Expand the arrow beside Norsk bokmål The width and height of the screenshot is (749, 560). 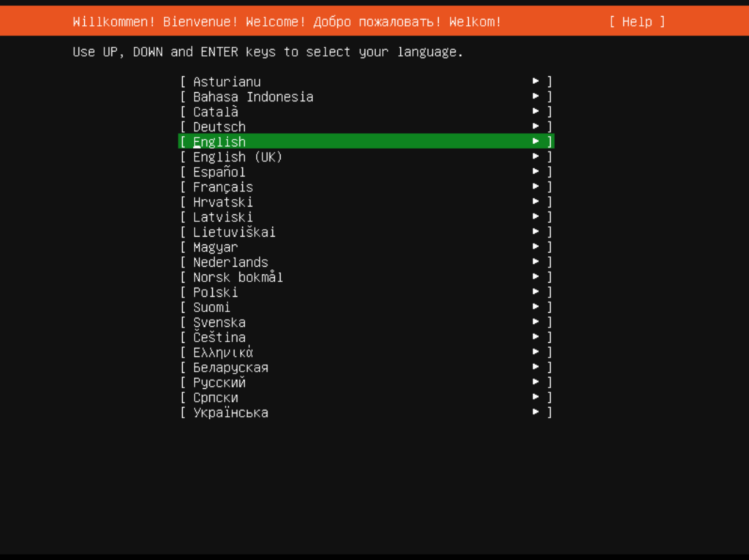coord(536,276)
